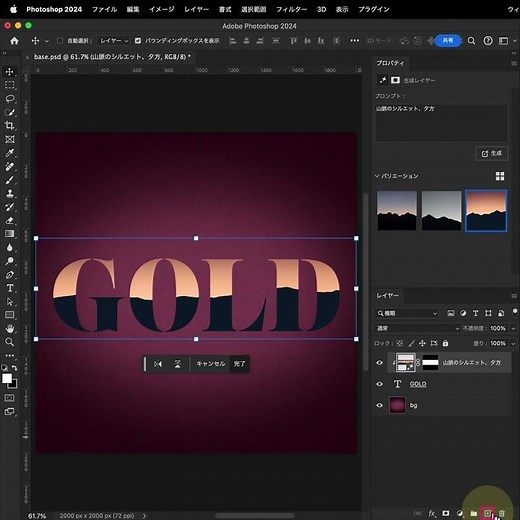Toggle the layer filter on/off switch

515,312
